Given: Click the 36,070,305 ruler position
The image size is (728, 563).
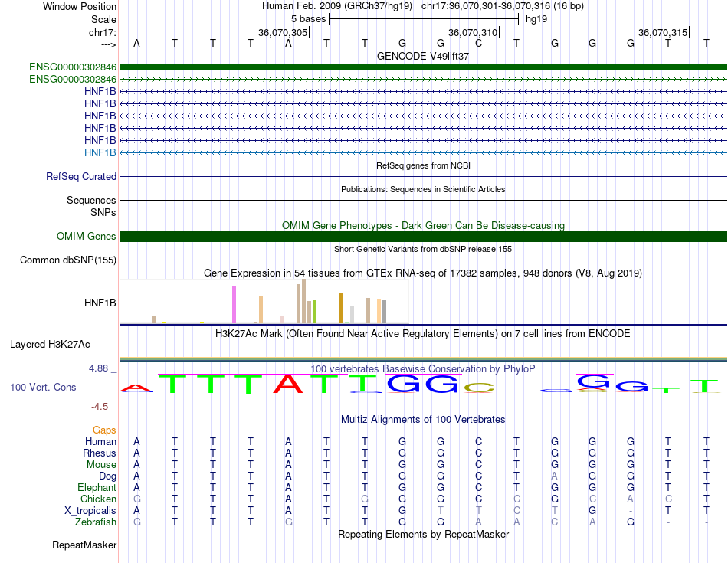Looking at the screenshot, I should coord(283,32).
